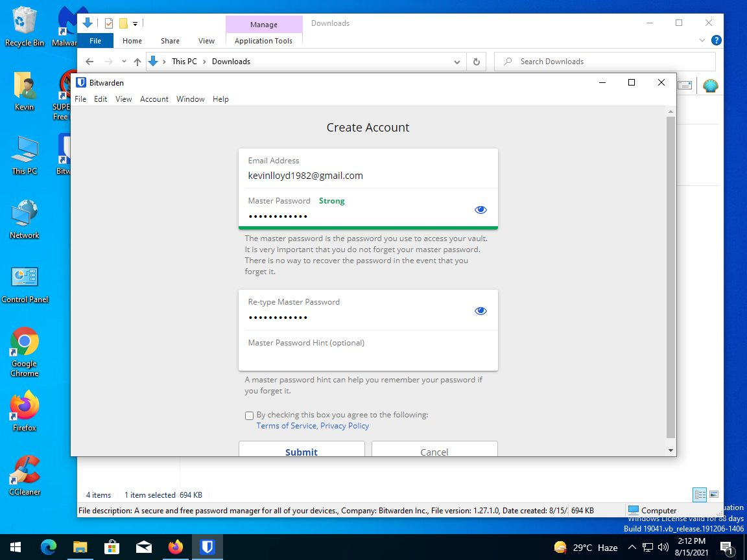Select the Google Chrome desktop shortcut
The height and width of the screenshot is (560, 747).
pos(24,352)
